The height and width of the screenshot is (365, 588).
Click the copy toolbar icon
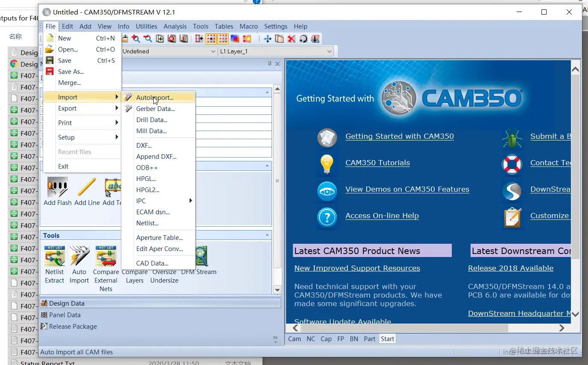coord(279,39)
